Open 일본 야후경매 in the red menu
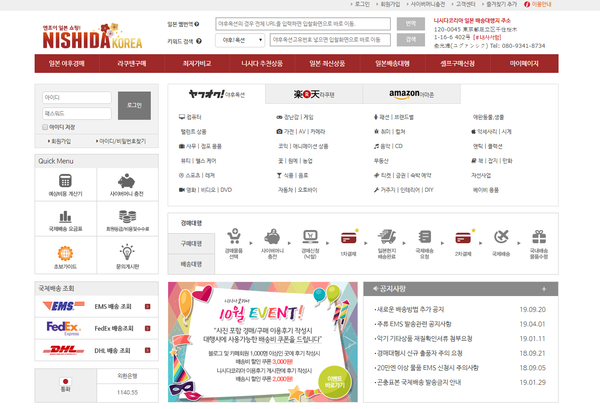This screenshot has height=409, width=600. (x=67, y=64)
